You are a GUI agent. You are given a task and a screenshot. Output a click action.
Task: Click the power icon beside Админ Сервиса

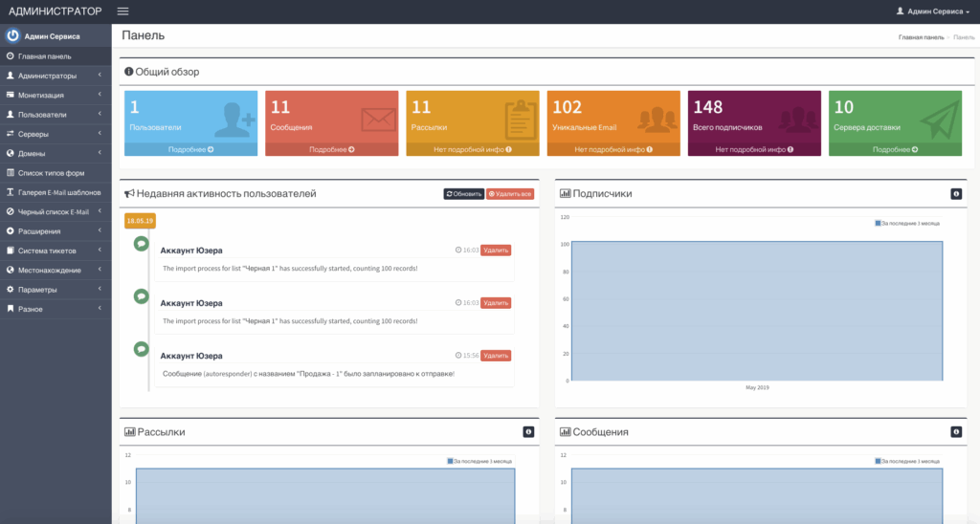[x=12, y=36]
